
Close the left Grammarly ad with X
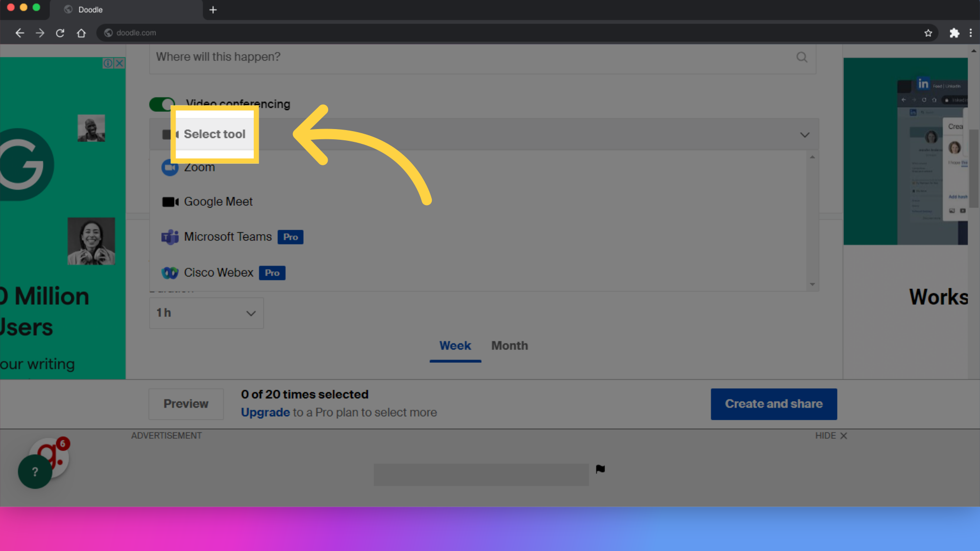point(119,63)
